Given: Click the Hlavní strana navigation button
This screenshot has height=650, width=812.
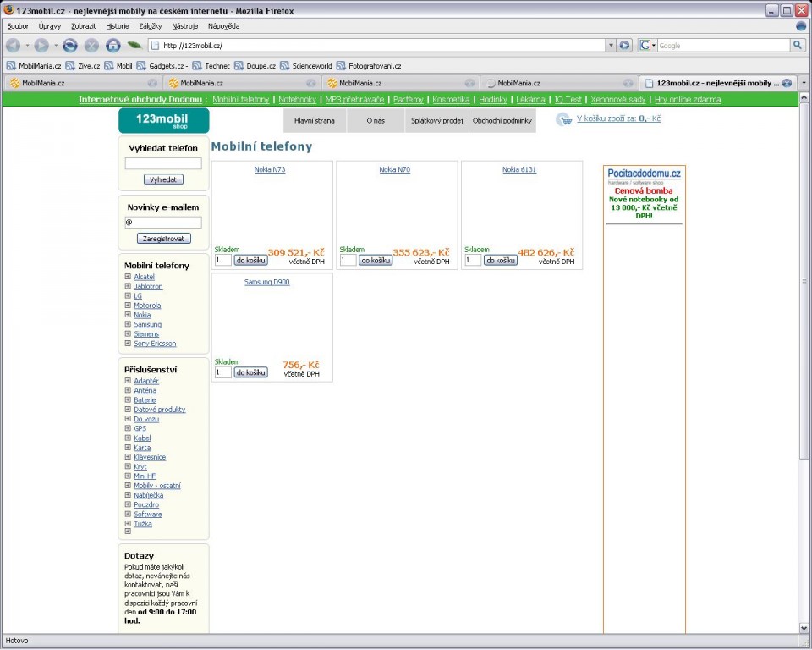Looking at the screenshot, I should [x=315, y=121].
